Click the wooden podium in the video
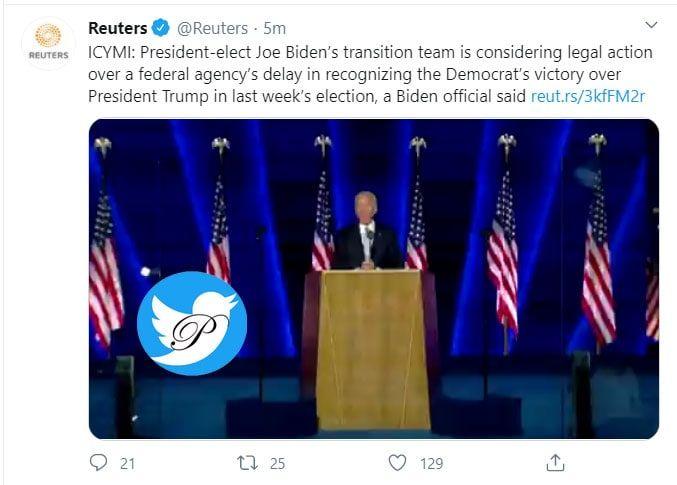Viewport: 677px width, 485px height. point(373,345)
